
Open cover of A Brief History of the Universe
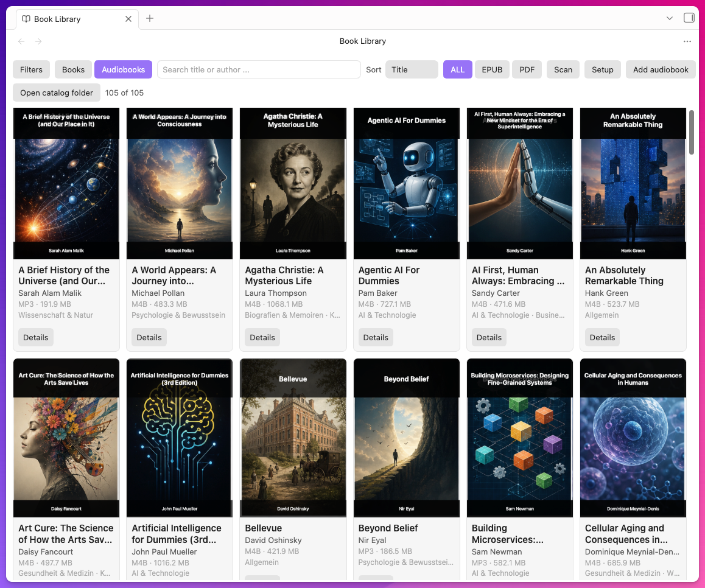[66, 183]
